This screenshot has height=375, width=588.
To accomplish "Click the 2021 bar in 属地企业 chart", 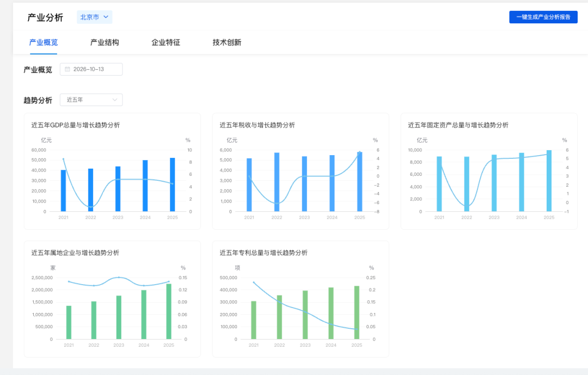I will coord(69,323).
